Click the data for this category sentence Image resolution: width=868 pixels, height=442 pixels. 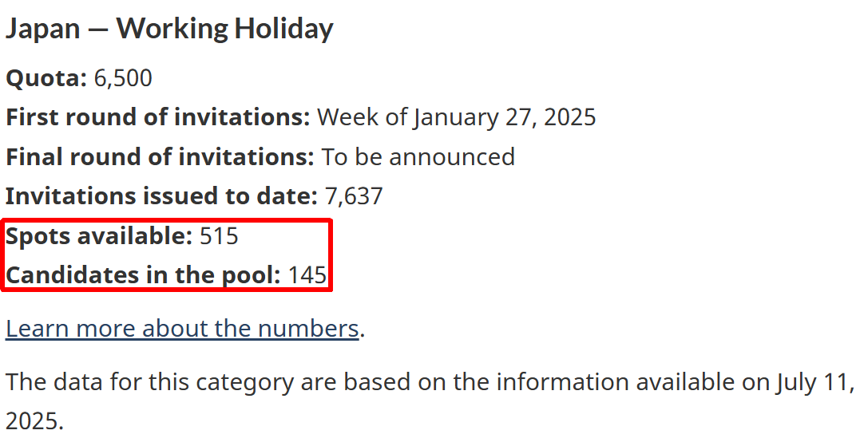point(430,401)
